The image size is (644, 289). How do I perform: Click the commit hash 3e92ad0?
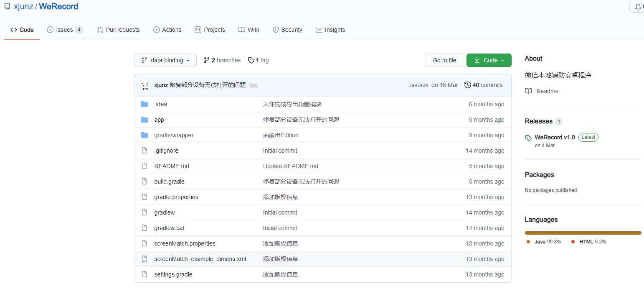(418, 85)
